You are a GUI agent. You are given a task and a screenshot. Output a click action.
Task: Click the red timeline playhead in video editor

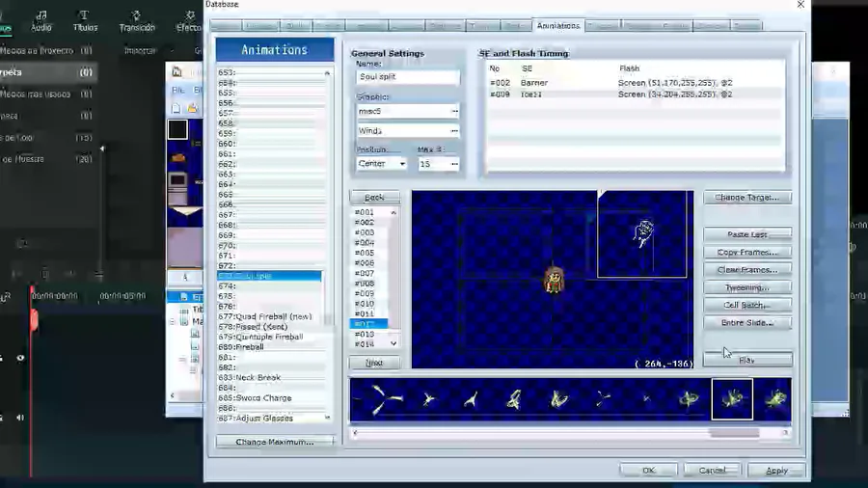(x=34, y=320)
